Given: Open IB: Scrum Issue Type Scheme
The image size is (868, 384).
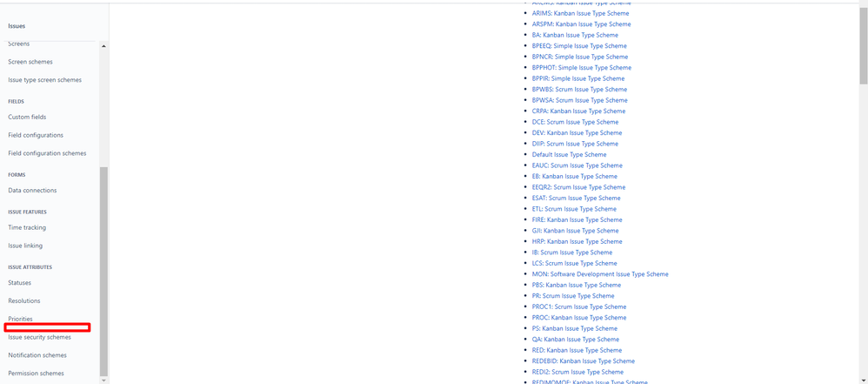Looking at the screenshot, I should tap(572, 253).
